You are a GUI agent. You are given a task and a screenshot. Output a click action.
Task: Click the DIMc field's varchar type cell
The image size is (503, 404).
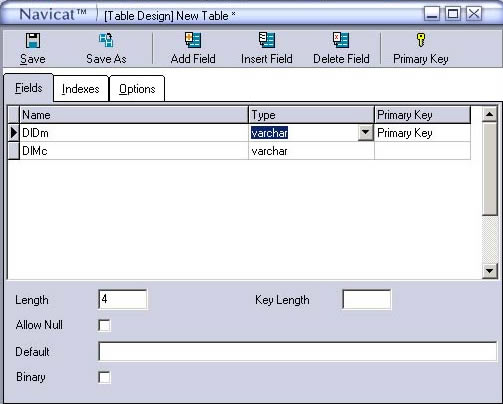(311, 151)
